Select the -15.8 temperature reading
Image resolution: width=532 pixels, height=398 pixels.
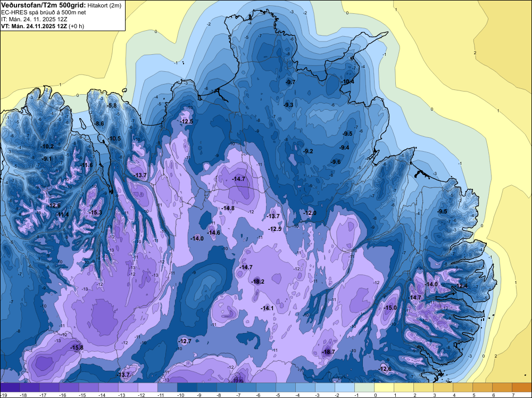coord(77,347)
